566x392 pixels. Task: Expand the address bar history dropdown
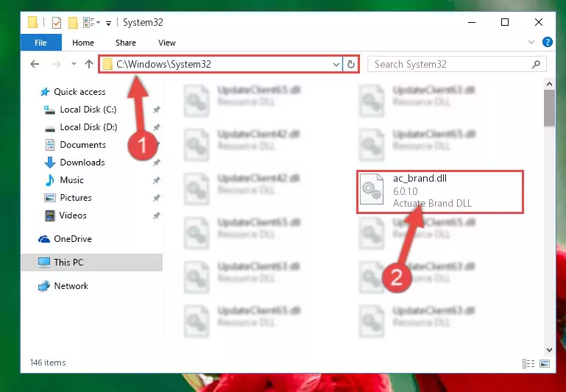pos(336,65)
